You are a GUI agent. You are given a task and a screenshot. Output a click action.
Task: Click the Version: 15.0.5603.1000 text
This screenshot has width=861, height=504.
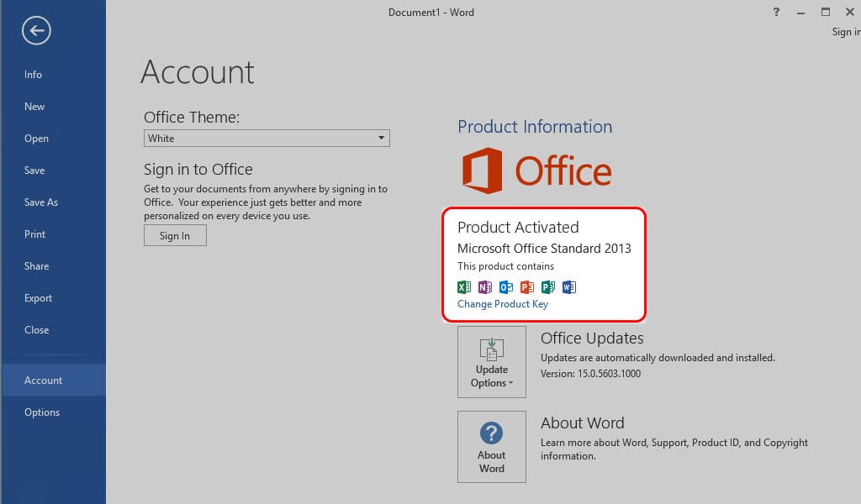[x=590, y=374]
